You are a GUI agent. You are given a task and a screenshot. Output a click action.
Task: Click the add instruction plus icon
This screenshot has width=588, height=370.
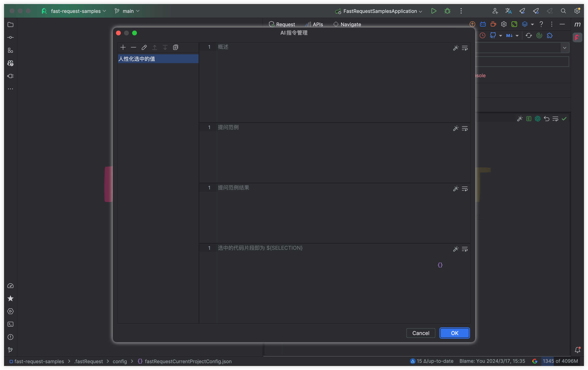point(123,47)
